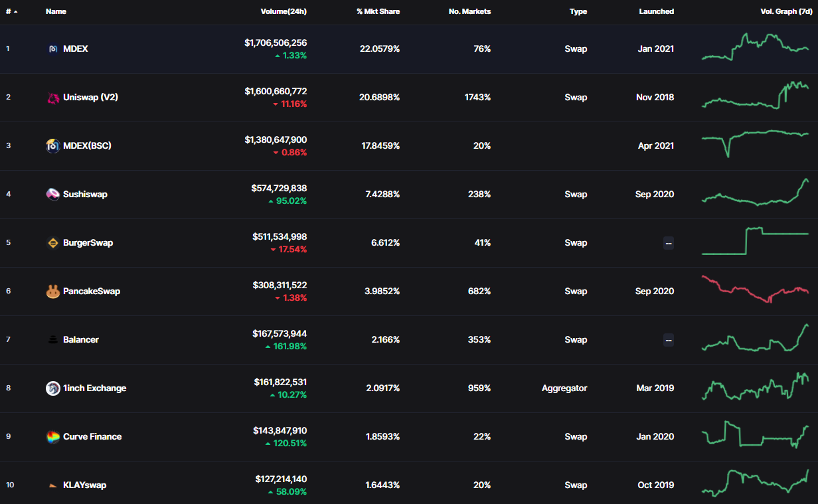Image resolution: width=818 pixels, height=504 pixels.
Task: Click the Aggregator type label
Action: (x=564, y=388)
